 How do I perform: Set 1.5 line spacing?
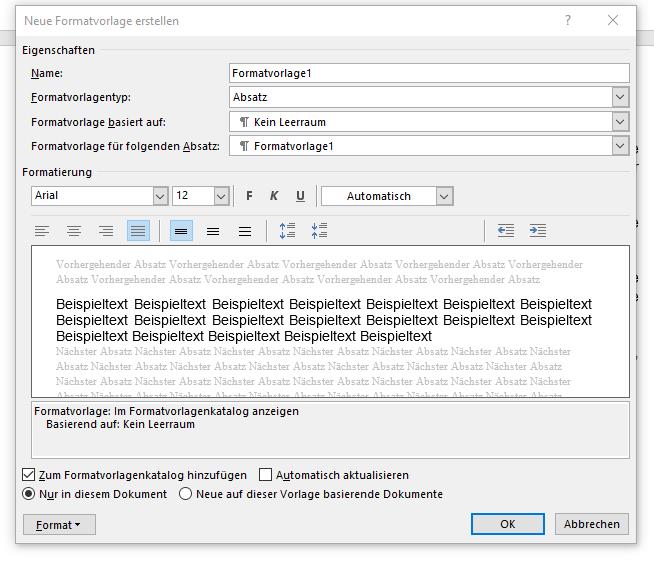pos(213,231)
